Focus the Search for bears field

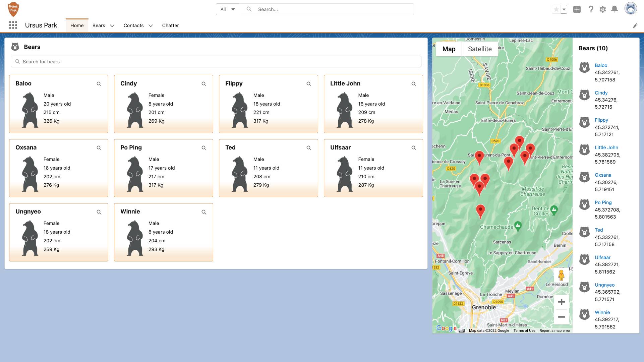click(x=216, y=62)
